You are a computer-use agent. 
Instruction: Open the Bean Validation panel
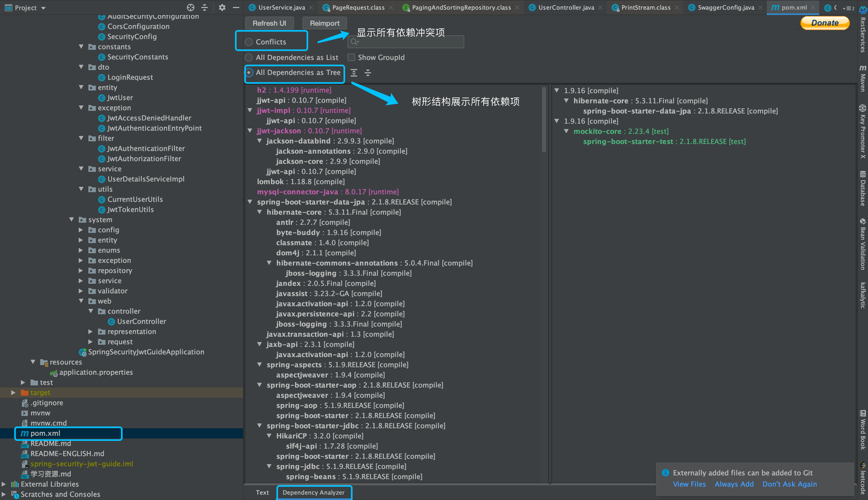[x=863, y=244]
